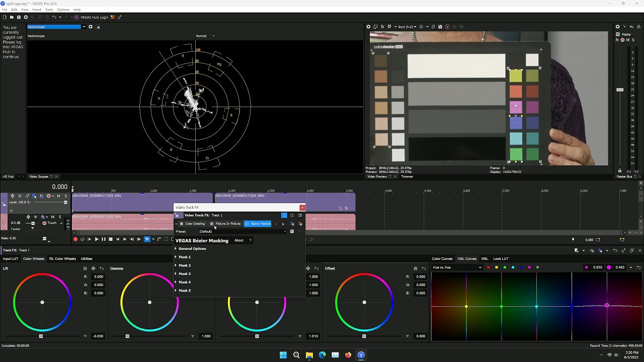Image resolution: width=644 pixels, height=362 pixels.
Task: Click the Offset wheel channel adjust icon
Action: coord(415,268)
